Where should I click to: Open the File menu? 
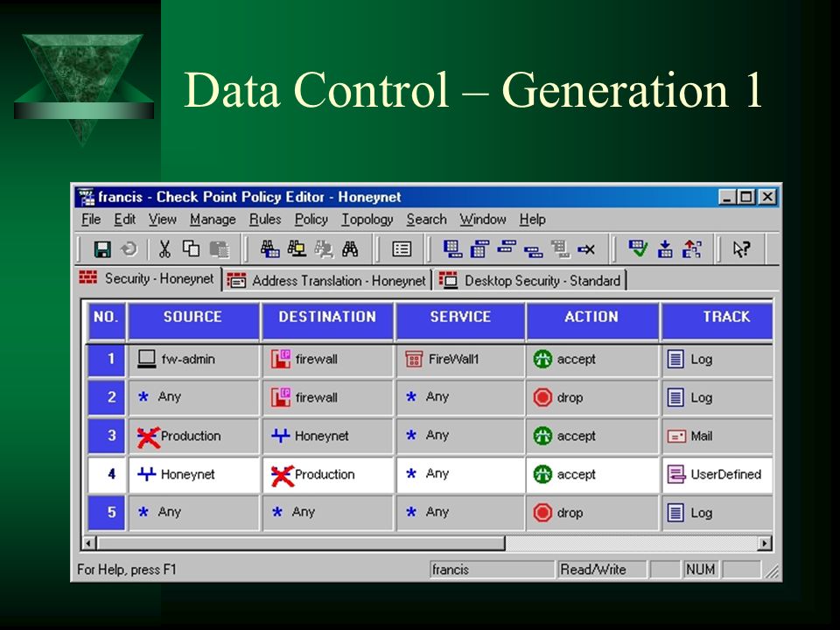tap(91, 220)
